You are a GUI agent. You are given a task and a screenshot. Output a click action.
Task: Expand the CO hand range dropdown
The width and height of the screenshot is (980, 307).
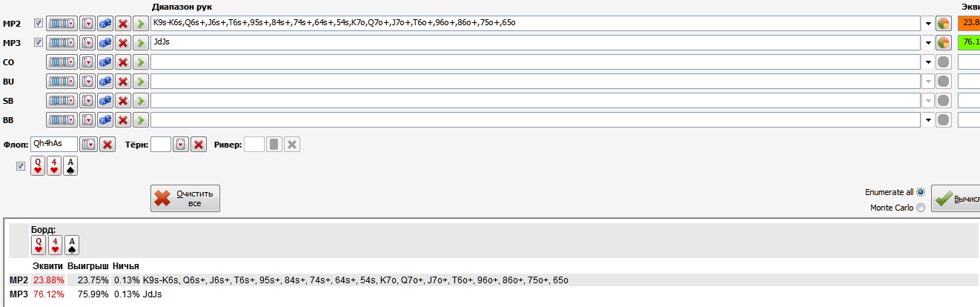click(x=928, y=62)
